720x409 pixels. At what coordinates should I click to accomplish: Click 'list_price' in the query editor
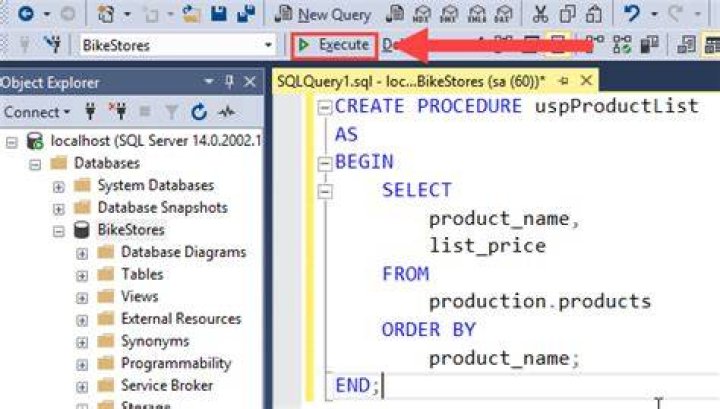tap(487, 247)
